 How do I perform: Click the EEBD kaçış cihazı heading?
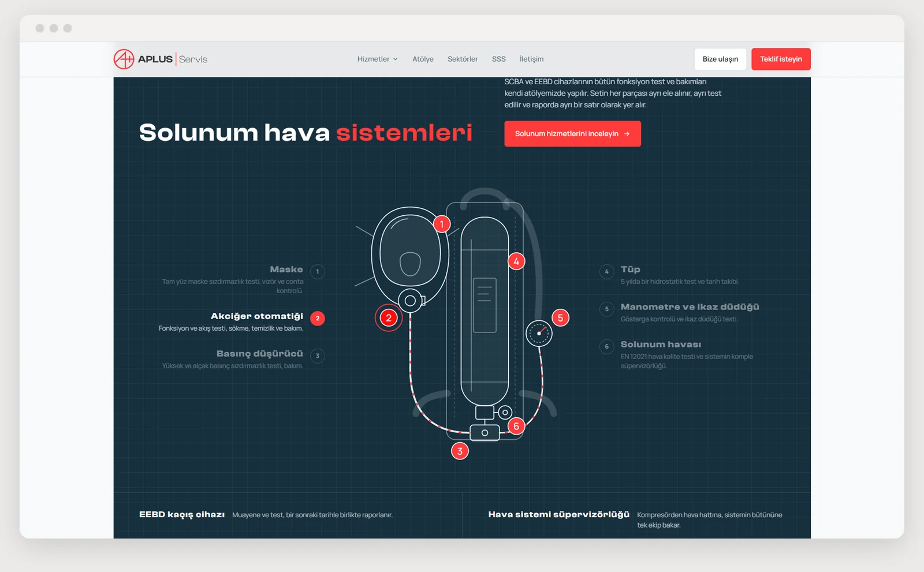(x=182, y=514)
